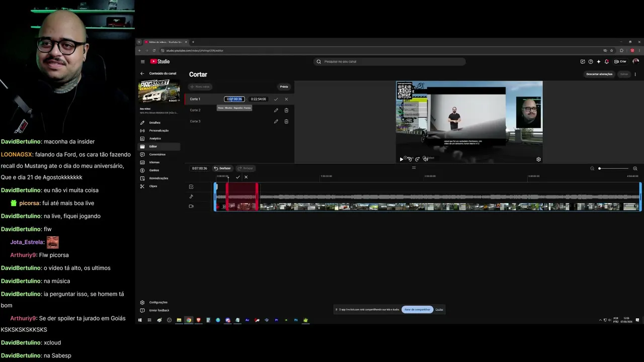Screen dimensions: 644x362
Task: Open Personalização in the sidebar
Action: point(158,131)
